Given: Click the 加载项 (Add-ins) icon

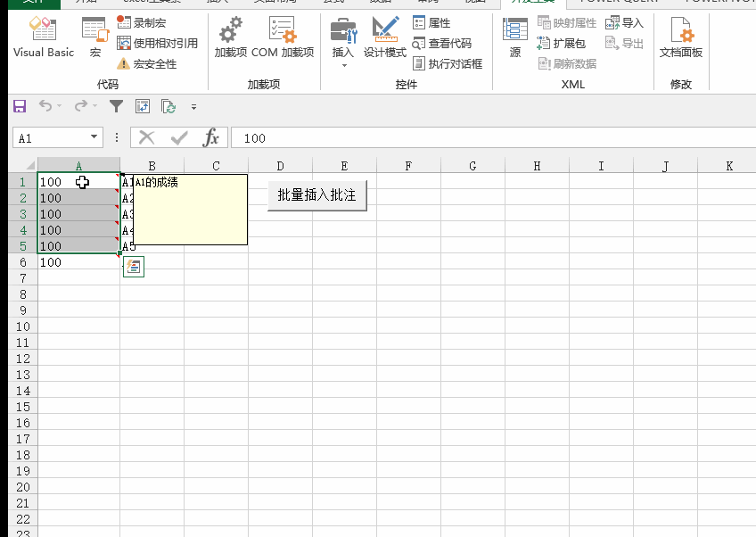Looking at the screenshot, I should click(231, 36).
